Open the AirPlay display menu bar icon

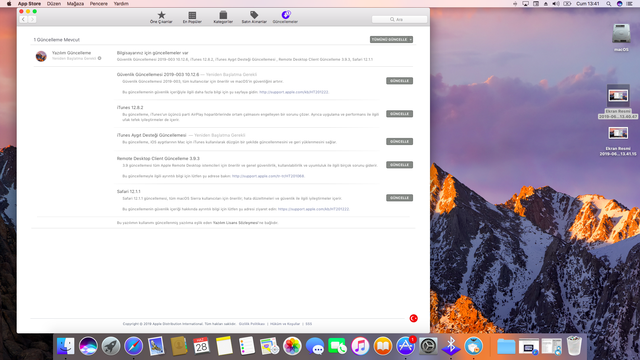pos(526,4)
